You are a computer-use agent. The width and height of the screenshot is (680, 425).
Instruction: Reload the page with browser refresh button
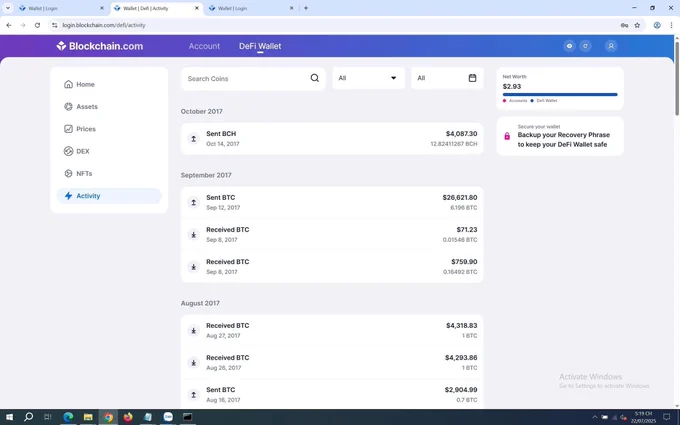(x=37, y=25)
